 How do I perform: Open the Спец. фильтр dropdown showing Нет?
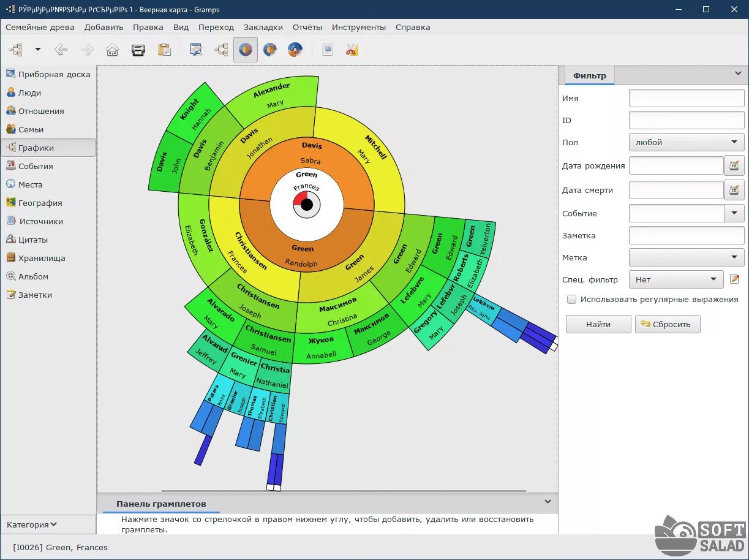click(x=676, y=279)
